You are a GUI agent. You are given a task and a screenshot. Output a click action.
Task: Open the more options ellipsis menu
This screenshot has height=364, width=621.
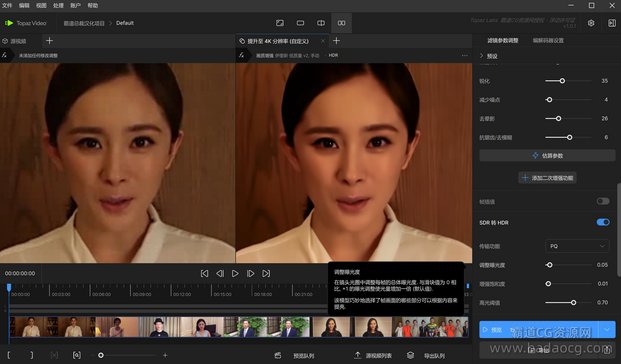point(464,56)
